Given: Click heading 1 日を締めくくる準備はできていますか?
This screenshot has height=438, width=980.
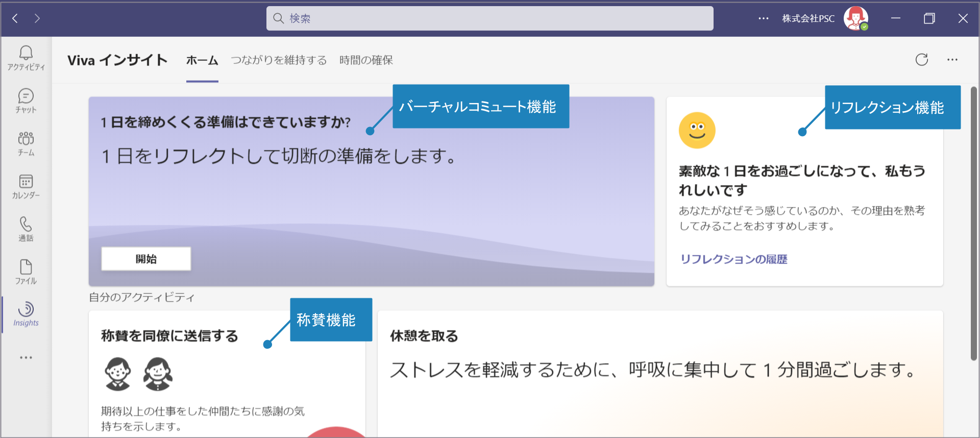Looking at the screenshot, I should [x=226, y=122].
